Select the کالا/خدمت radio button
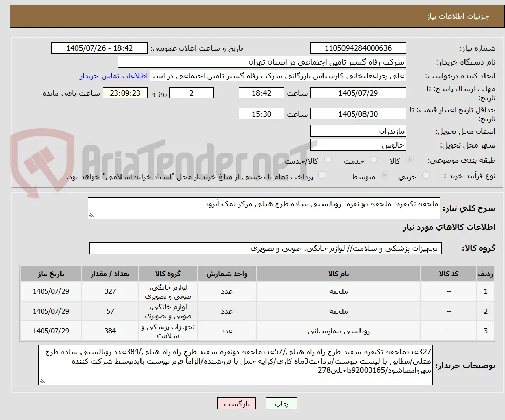505x420 pixels. 328,160
